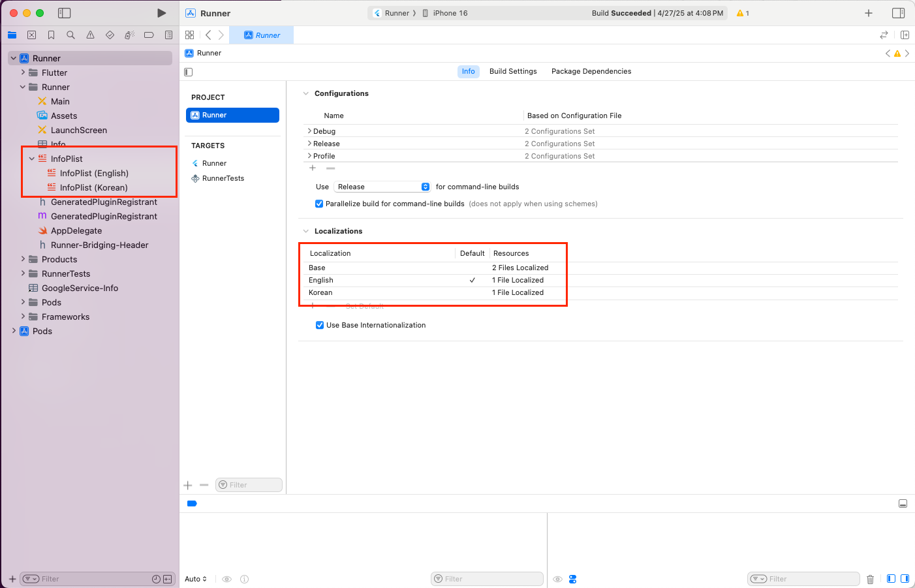Click the console Filter field
This screenshot has height=588, width=915.
(x=803, y=579)
